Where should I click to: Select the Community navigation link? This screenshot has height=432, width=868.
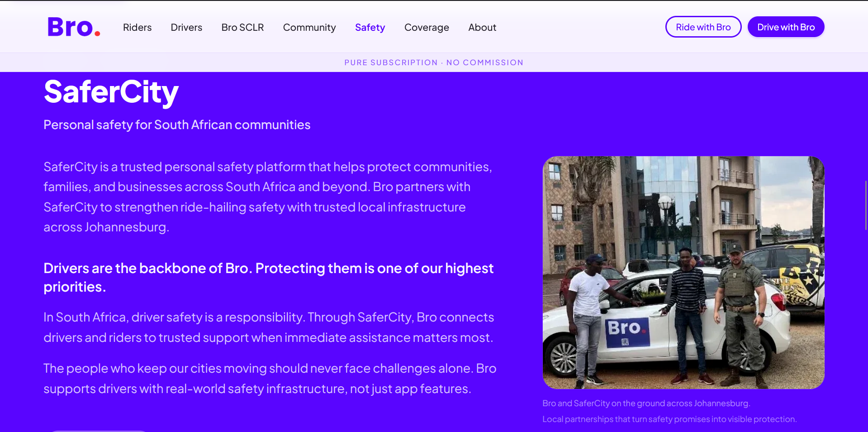(309, 28)
